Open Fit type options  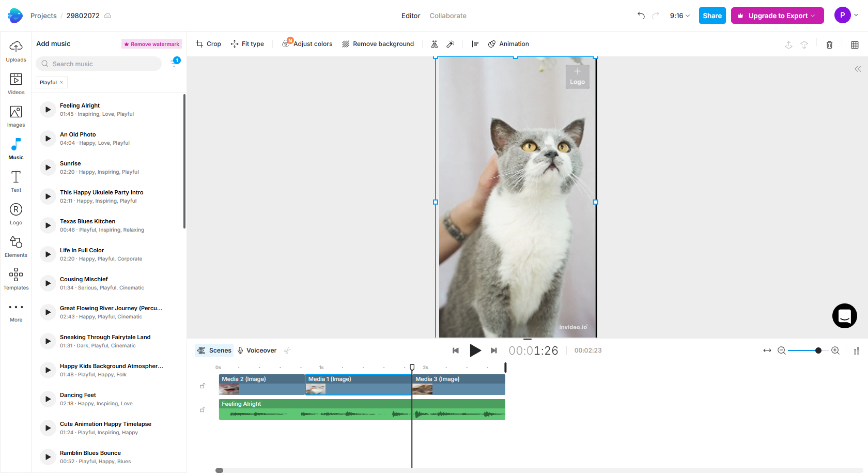point(247,44)
